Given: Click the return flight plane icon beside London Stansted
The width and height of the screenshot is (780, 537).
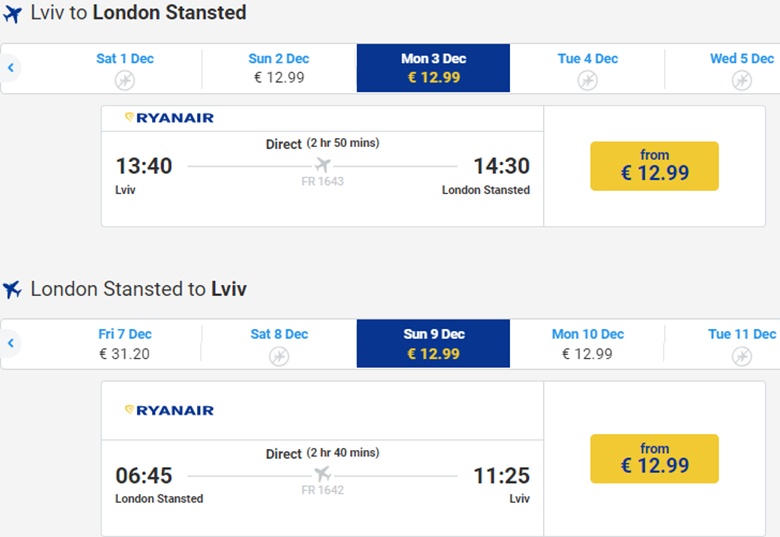Looking at the screenshot, I should tap(12, 290).
